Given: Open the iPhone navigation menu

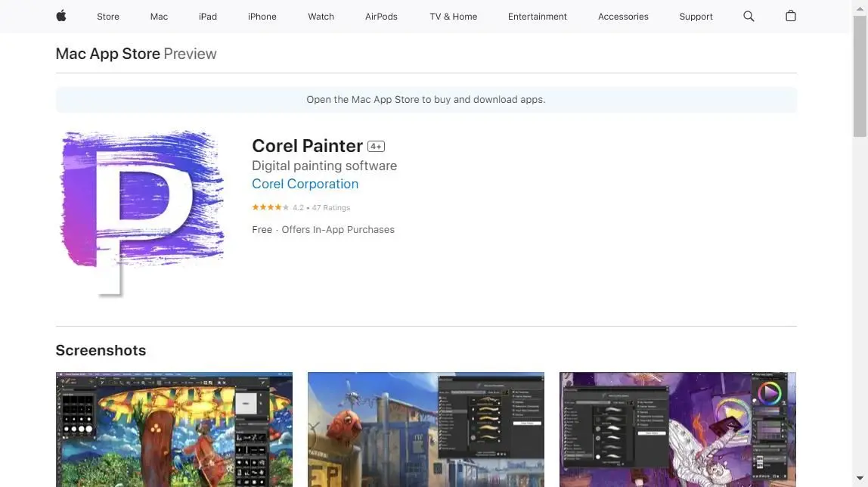Looking at the screenshot, I should coord(262,16).
